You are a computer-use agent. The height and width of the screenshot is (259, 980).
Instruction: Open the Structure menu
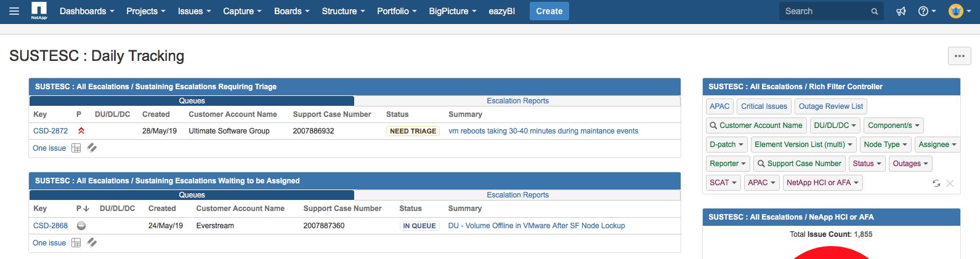(343, 11)
